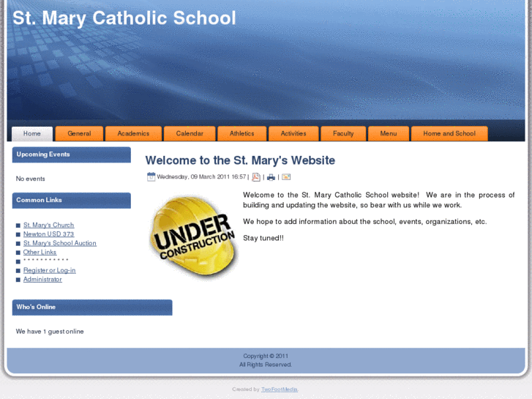Open the Faculty tab

(343, 134)
